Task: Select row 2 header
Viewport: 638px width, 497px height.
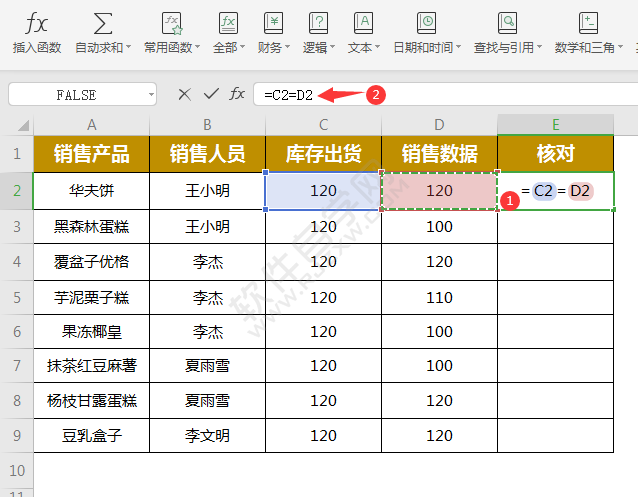Action: [x=17, y=190]
